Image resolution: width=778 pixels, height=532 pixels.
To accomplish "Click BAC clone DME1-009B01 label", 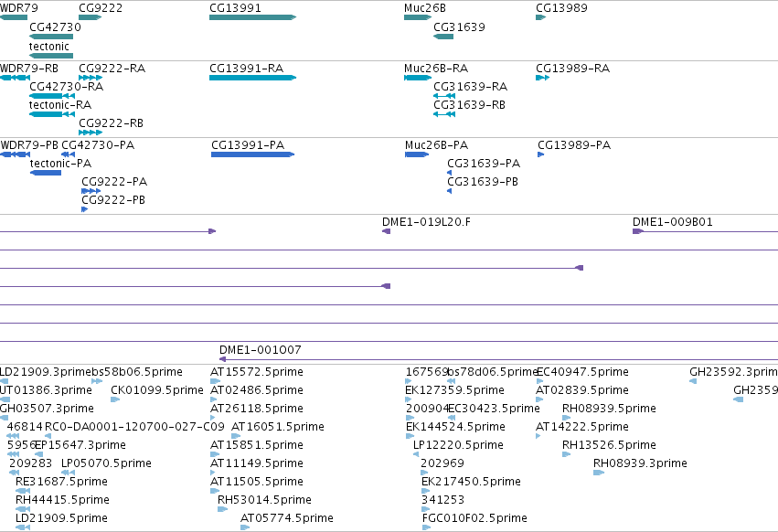I will point(672,222).
